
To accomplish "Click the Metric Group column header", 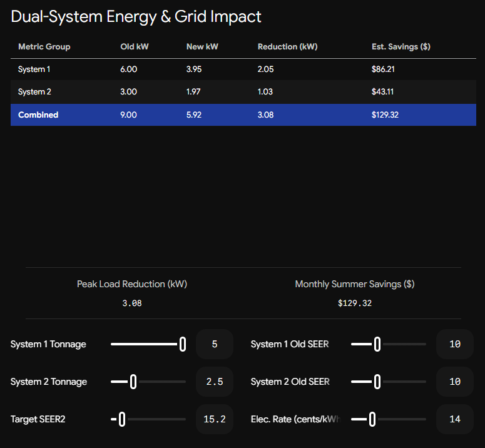I will [44, 47].
